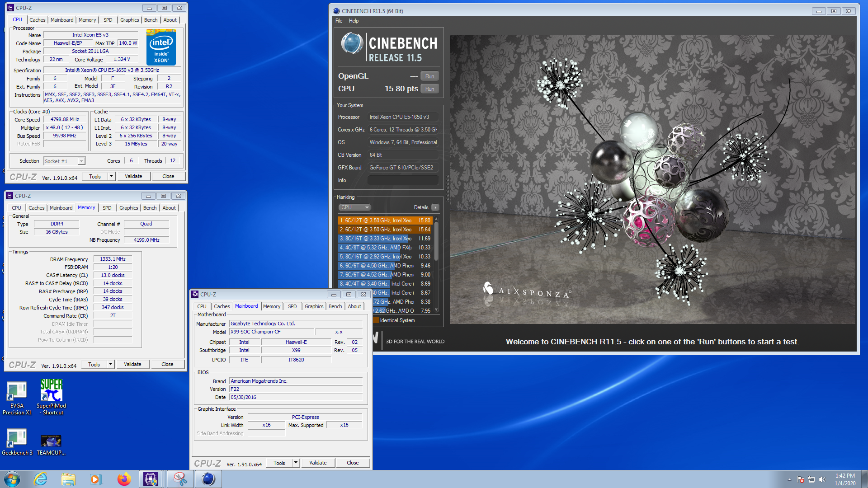Click the Intel Xeon inside logo

pos(161,47)
